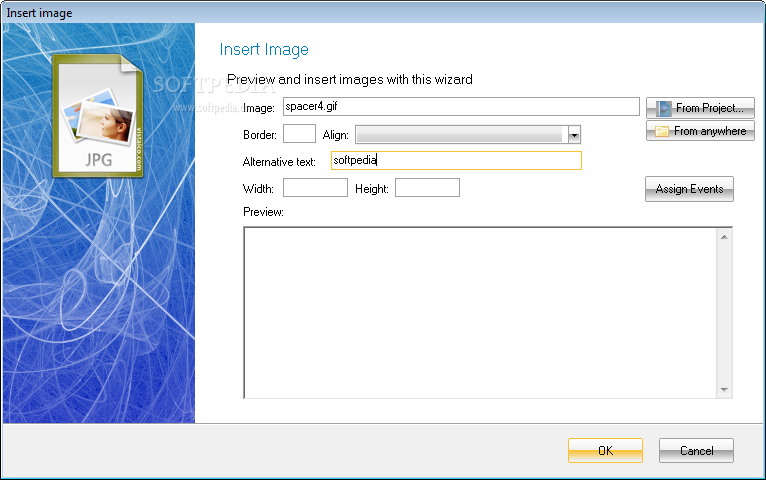Click the film icon on From Project button
The image size is (766, 480).
[x=664, y=108]
